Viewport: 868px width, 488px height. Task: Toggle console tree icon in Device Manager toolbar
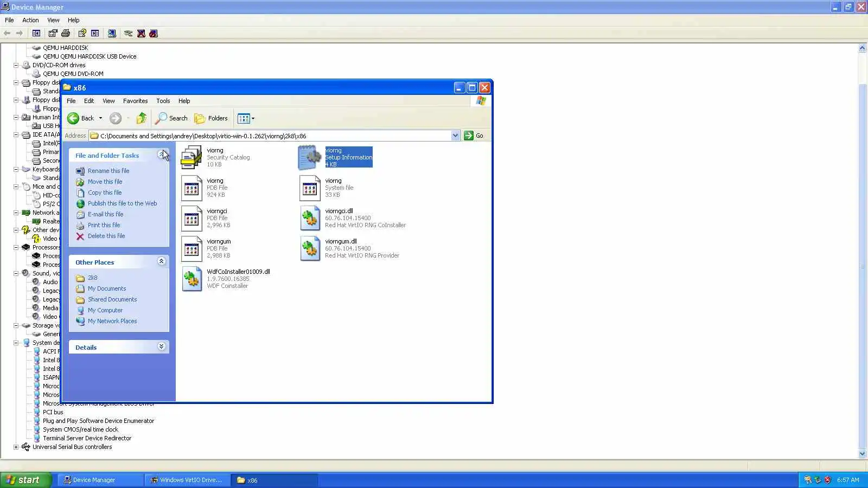36,33
